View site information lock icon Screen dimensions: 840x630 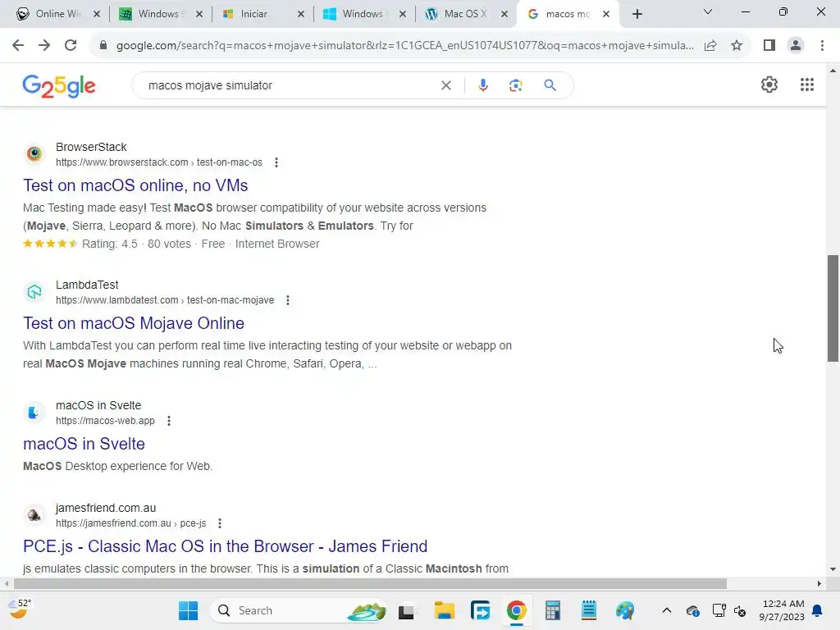click(x=103, y=46)
